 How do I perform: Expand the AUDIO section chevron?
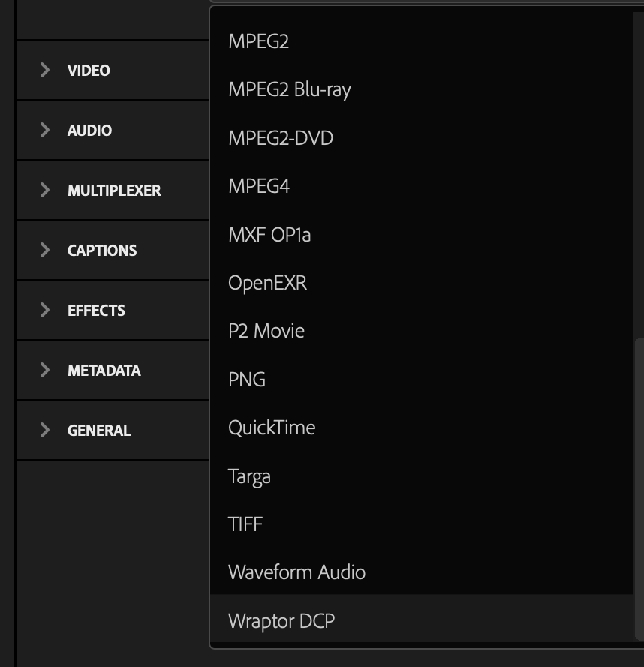pyautogui.click(x=45, y=130)
